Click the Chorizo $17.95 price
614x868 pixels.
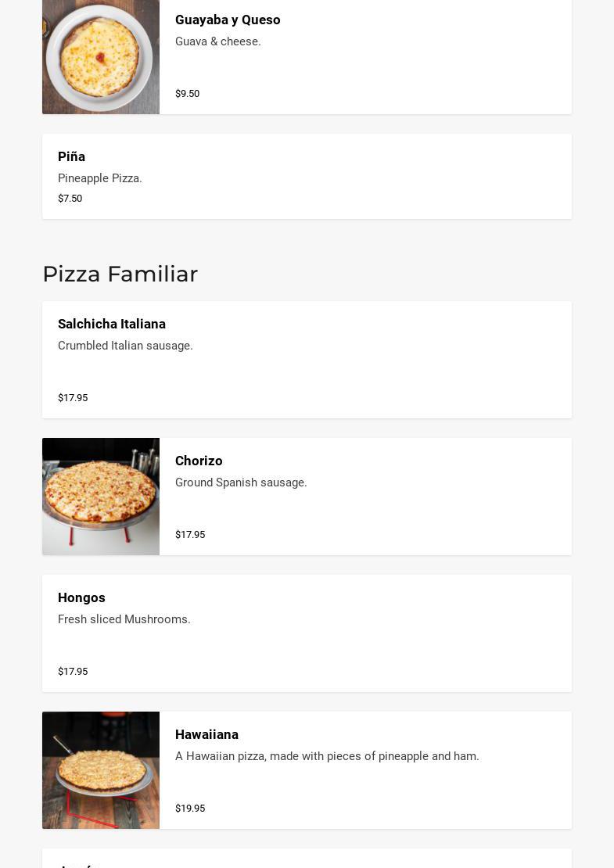pyautogui.click(x=190, y=534)
